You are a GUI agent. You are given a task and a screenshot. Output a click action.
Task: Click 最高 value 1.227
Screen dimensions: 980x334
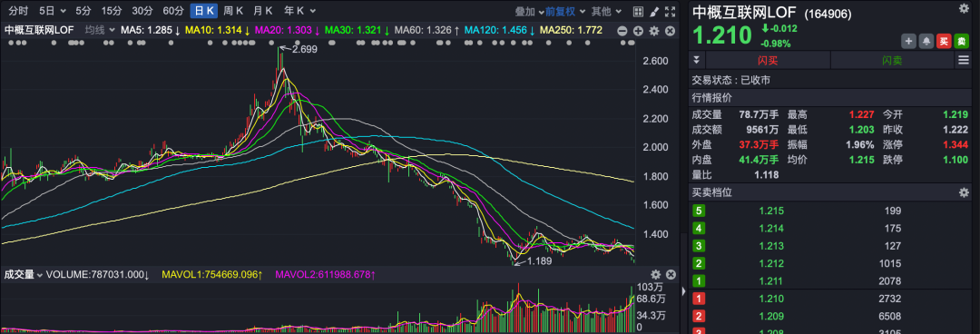click(861, 114)
